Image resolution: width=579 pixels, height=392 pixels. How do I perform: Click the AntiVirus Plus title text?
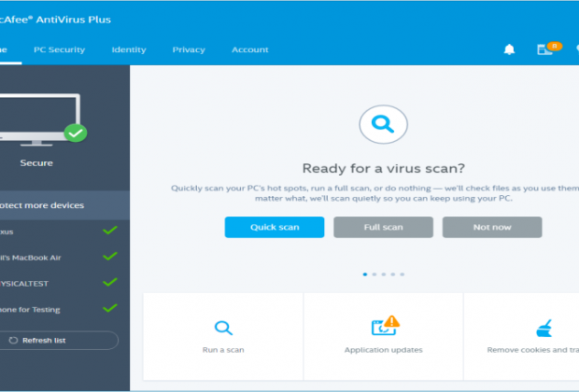click(74, 20)
